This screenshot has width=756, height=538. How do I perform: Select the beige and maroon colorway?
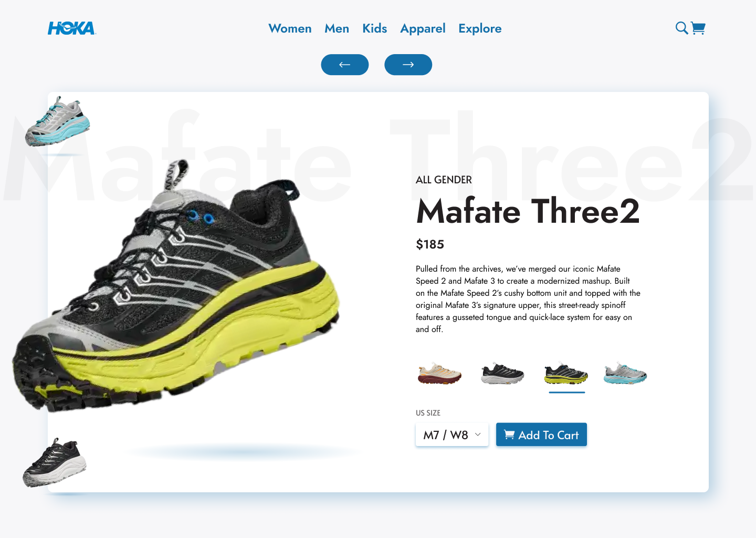[x=439, y=374]
